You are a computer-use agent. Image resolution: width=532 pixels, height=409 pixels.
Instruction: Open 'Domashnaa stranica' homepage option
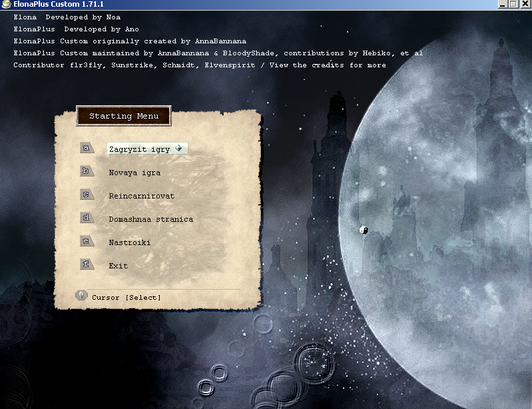point(151,219)
